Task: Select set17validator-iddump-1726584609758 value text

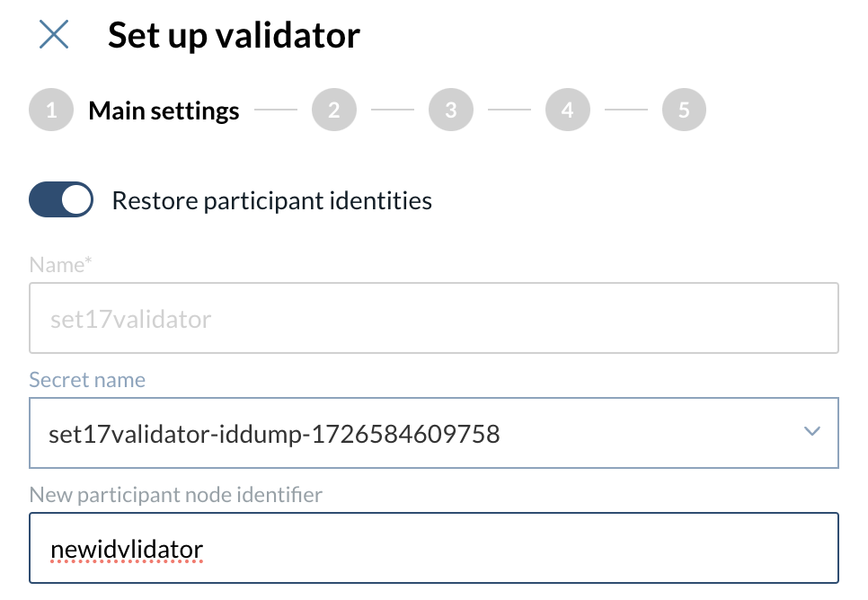Action: click(274, 435)
